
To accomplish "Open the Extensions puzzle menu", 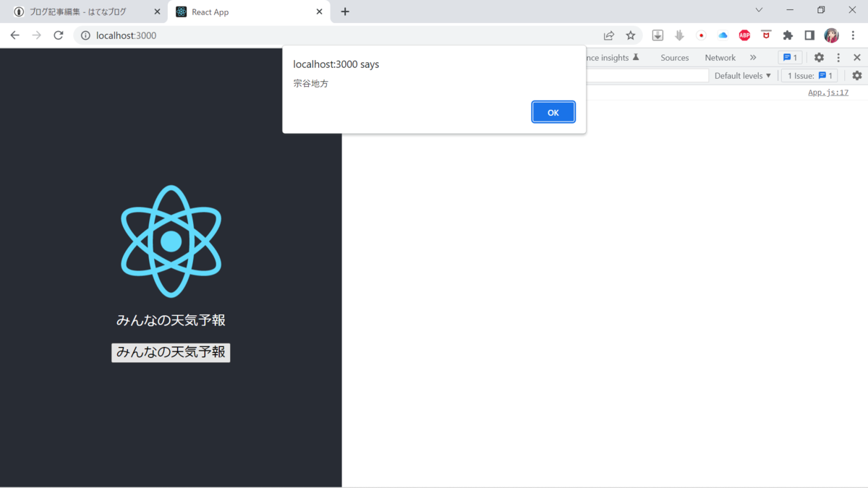I will pos(788,35).
